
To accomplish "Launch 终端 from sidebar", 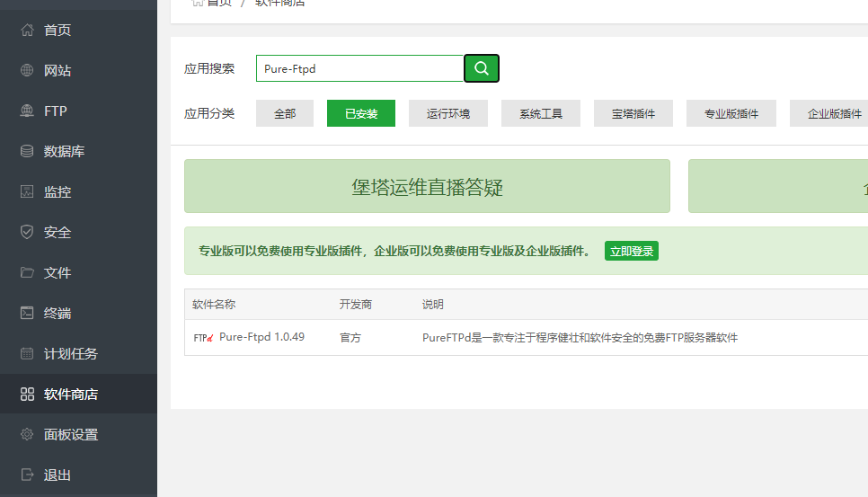I will [78, 313].
